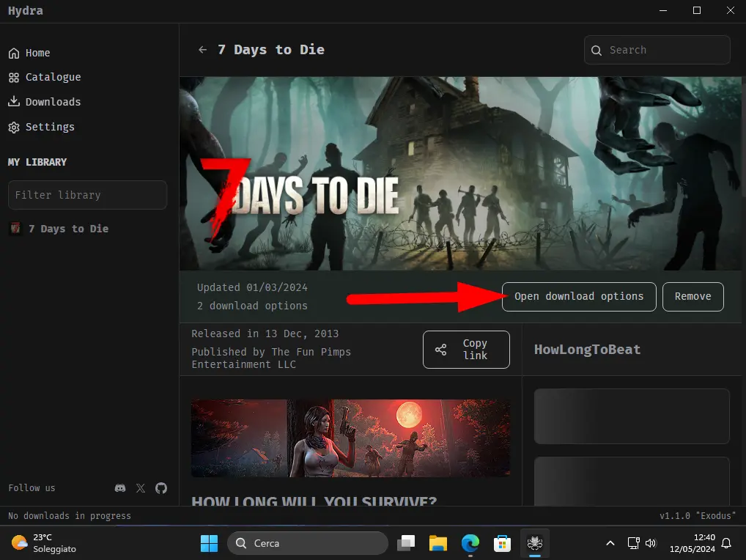746x560 pixels.
Task: Open the Discord link icon
Action: coord(120,488)
